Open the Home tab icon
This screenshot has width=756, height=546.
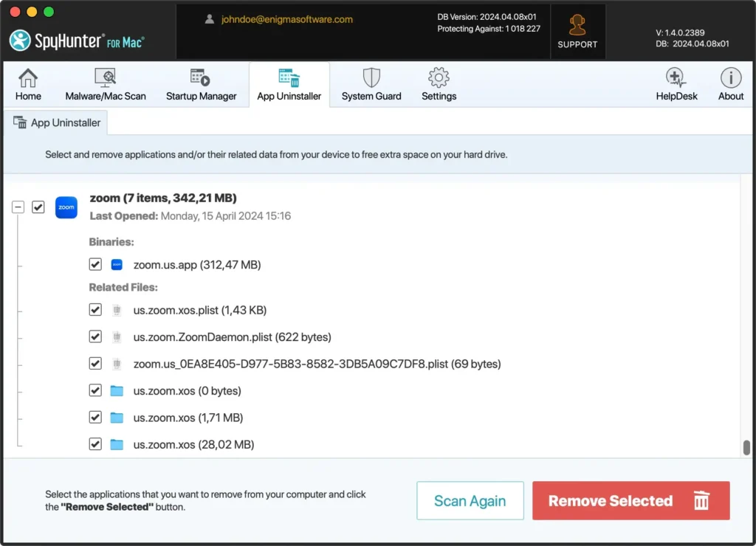pos(28,77)
